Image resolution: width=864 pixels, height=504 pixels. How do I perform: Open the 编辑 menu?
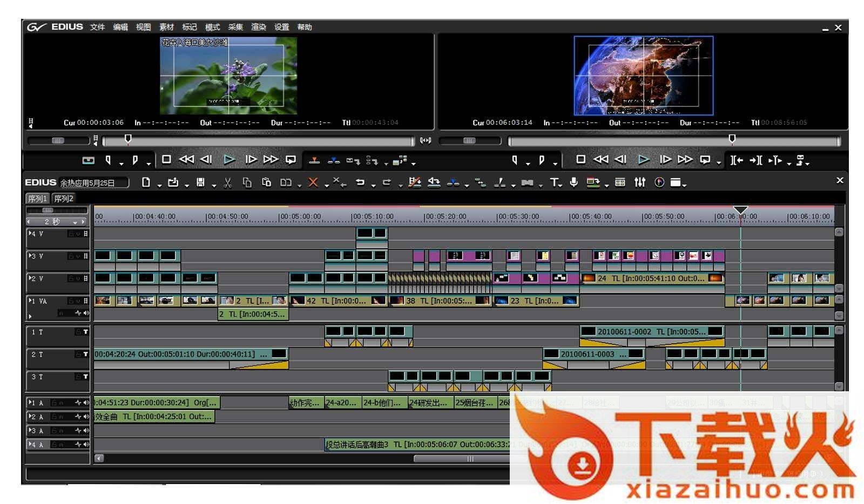[x=120, y=27]
